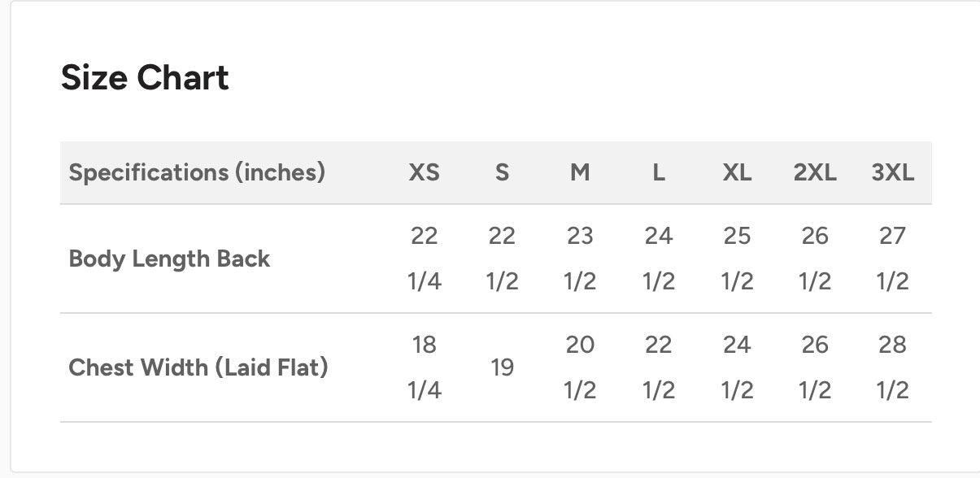
Task: Select the M column header
Action: tap(580, 172)
